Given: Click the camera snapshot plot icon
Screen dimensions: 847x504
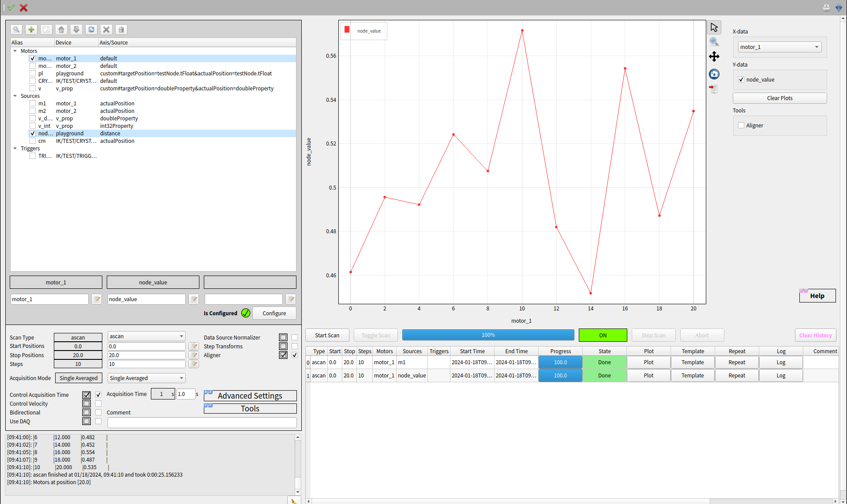Looking at the screenshot, I should [x=714, y=74].
